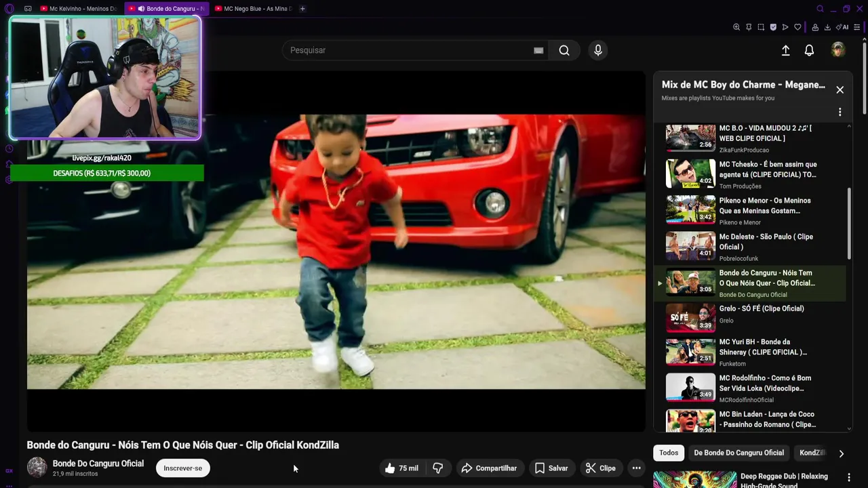This screenshot has height=488, width=868.
Task: Open the GX Corner gamepad icon
Action: click(x=28, y=9)
